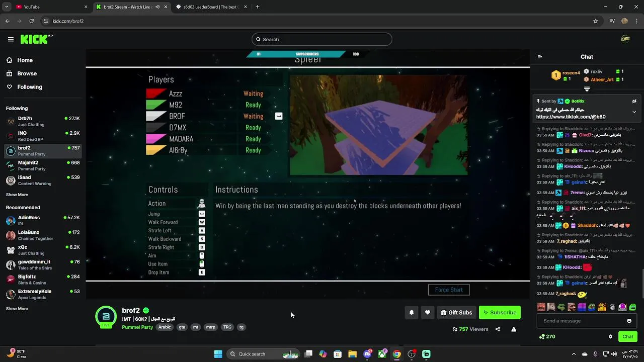Share the stream
Image resolution: width=644 pixels, height=362 pixels.
click(498, 329)
